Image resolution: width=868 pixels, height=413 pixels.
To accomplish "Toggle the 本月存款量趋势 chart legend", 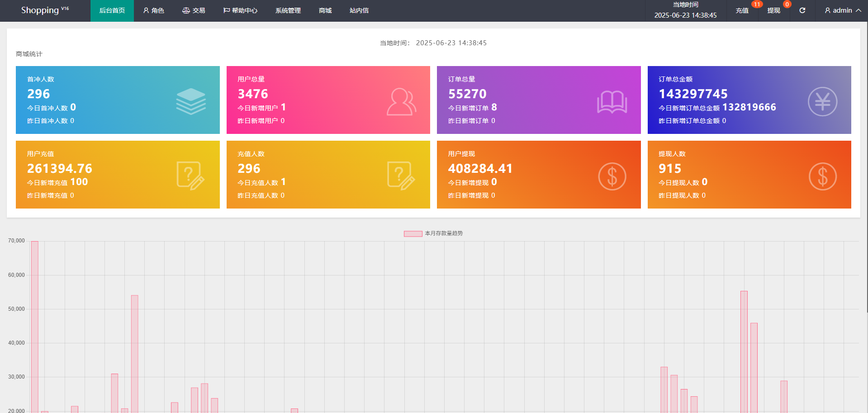I will [433, 233].
